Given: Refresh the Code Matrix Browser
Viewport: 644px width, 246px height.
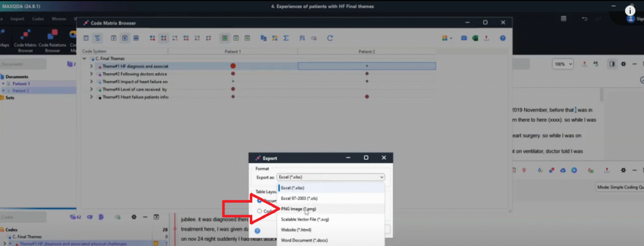Looking at the screenshot, I should 330,38.
